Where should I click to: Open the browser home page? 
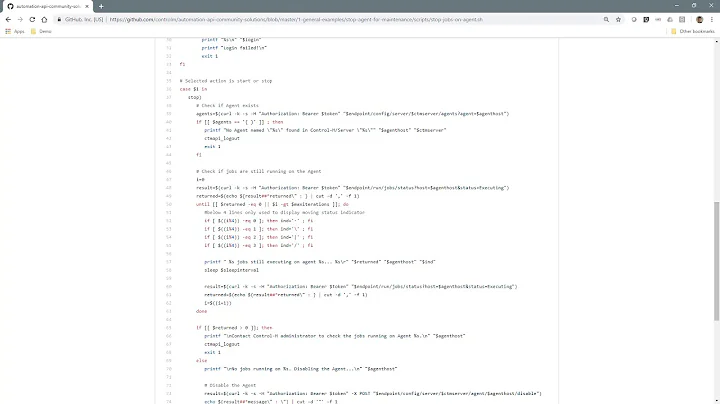coord(44,19)
